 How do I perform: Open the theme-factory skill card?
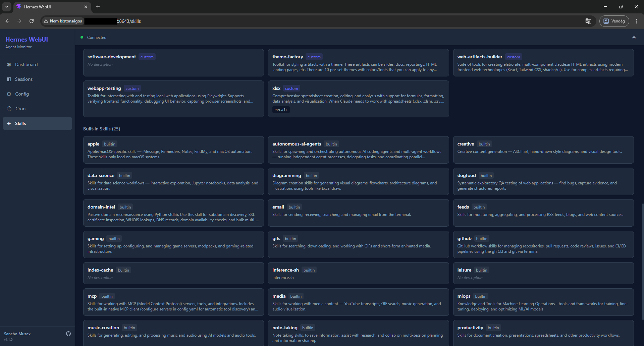point(358,63)
